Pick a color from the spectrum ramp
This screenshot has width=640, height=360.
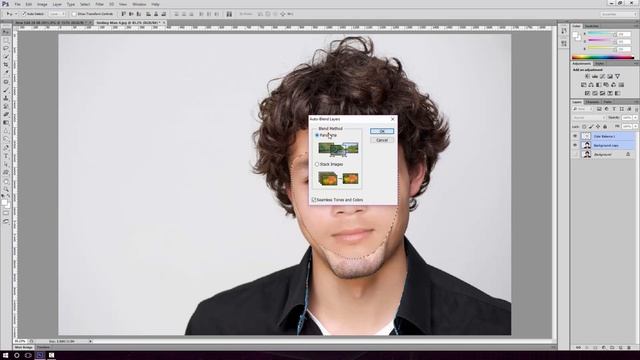coord(603,57)
